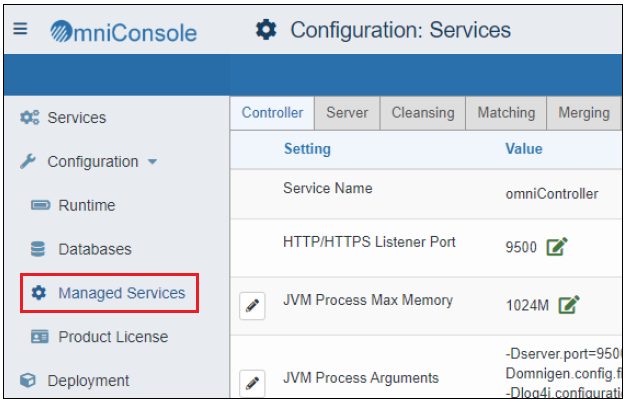Open the Matching tab
Image resolution: width=626 pixels, height=402 pixels.
506,113
